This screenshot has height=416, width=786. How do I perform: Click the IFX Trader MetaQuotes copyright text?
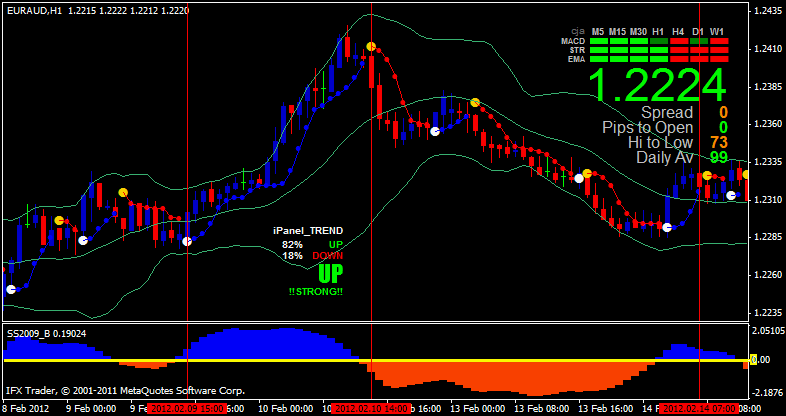pos(125,390)
